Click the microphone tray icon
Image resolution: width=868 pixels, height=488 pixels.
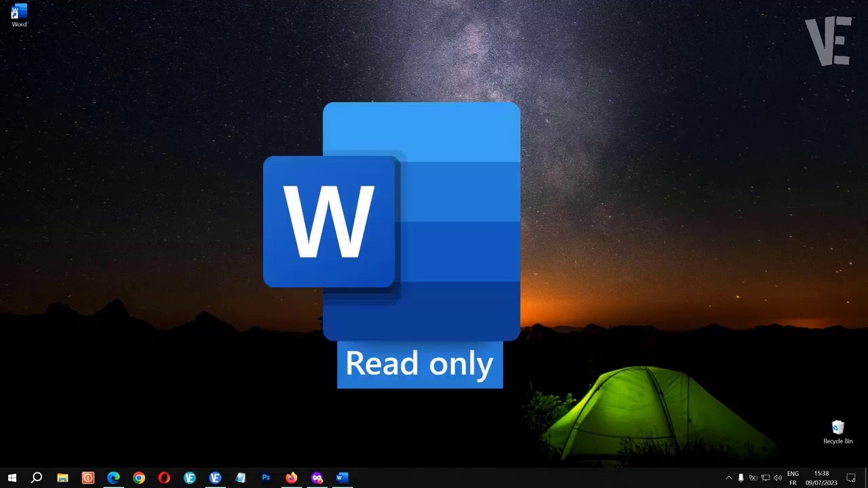click(x=741, y=478)
